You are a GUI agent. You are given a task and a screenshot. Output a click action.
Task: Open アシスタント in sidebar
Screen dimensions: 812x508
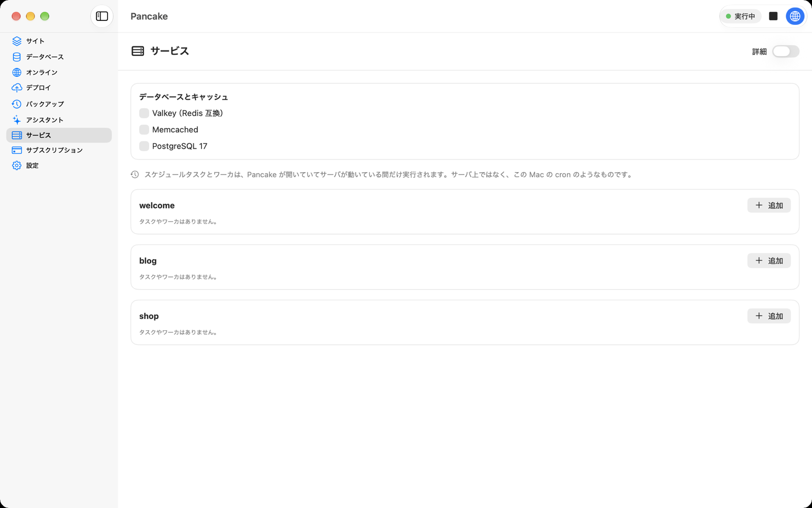click(59, 120)
